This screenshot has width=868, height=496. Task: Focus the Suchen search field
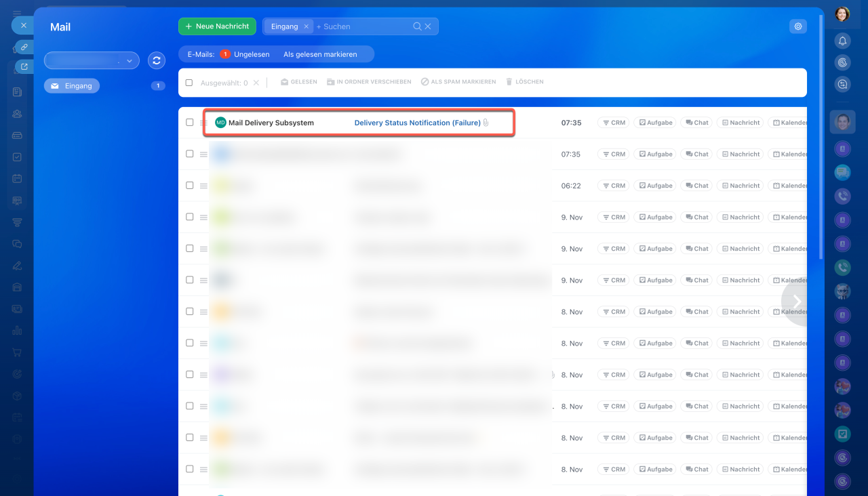(363, 26)
